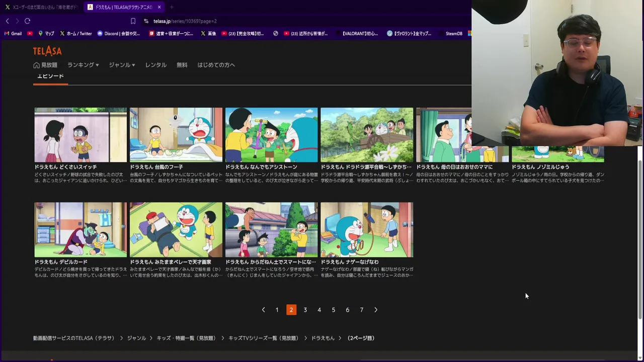Open 速音＋吸音 bookmark

(x=171, y=34)
